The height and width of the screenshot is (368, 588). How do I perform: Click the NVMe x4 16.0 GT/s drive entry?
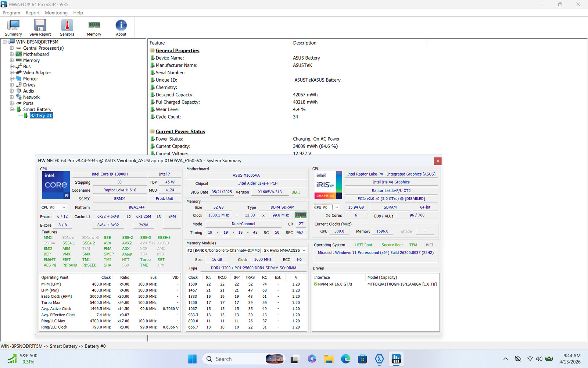click(375, 284)
